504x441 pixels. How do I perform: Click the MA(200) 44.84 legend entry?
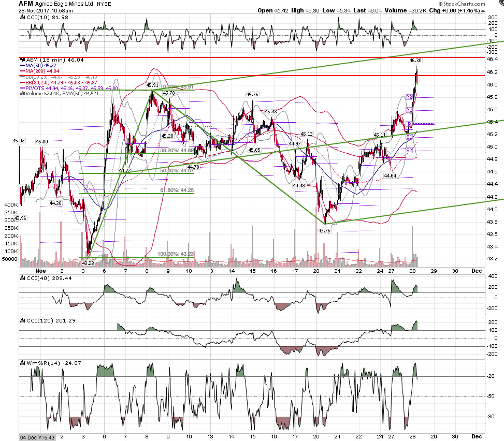point(42,71)
